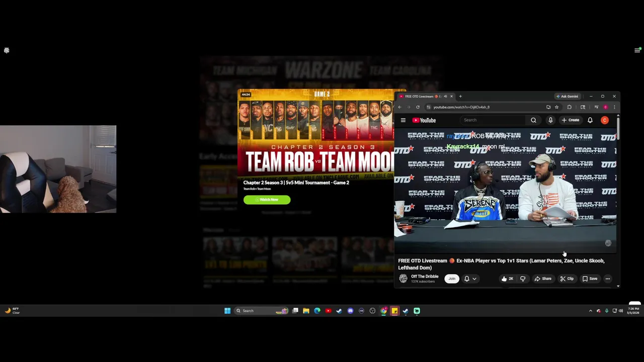The width and height of the screenshot is (644, 362).
Task: Create a Clip of the video
Action: point(567,279)
